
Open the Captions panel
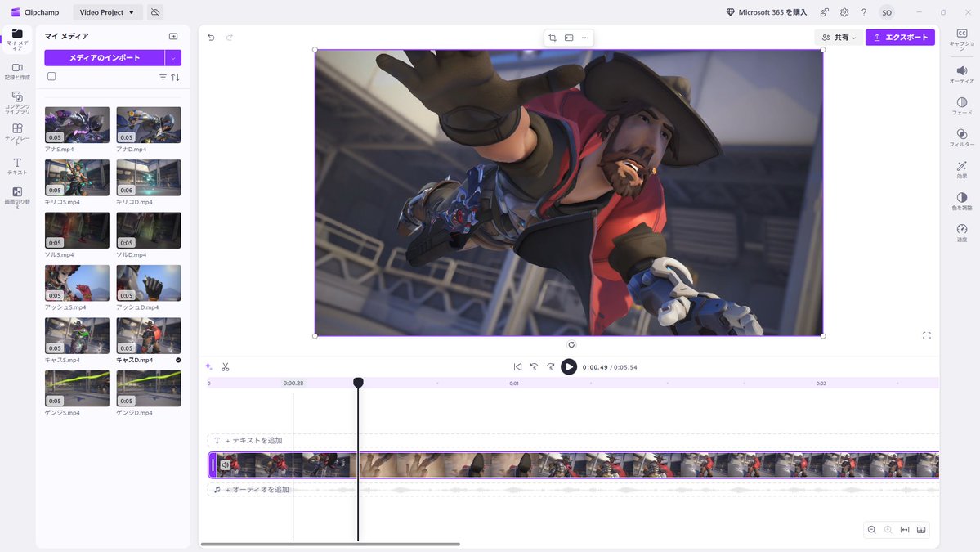point(962,38)
